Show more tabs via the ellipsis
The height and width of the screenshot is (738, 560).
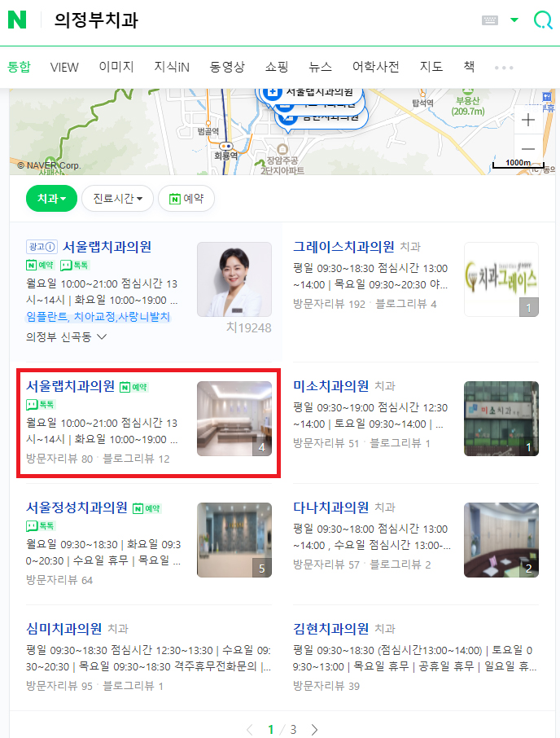[504, 68]
